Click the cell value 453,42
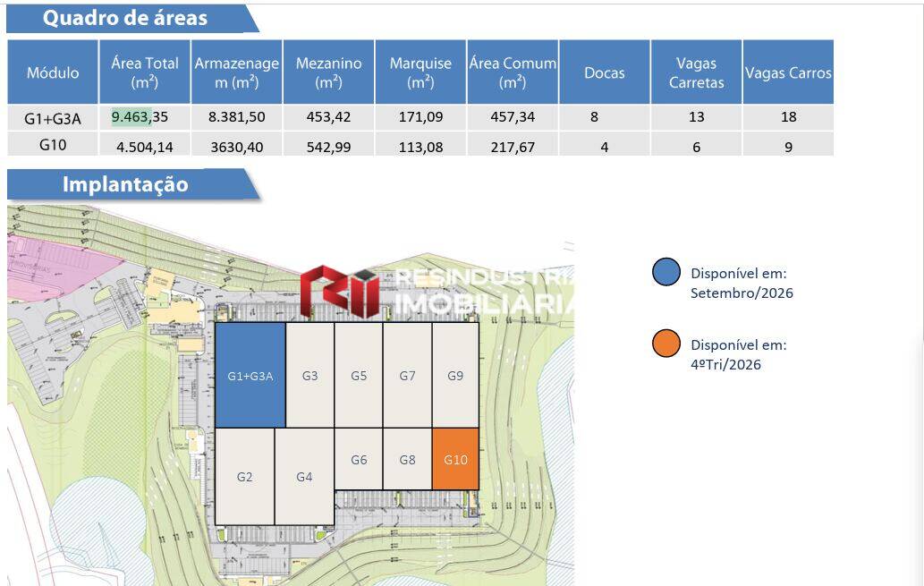This screenshot has width=924, height=586. coord(328,116)
